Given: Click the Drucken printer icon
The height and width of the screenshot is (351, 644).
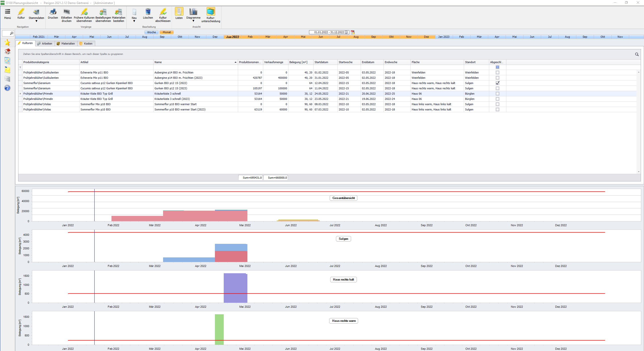Looking at the screenshot, I should (53, 12).
